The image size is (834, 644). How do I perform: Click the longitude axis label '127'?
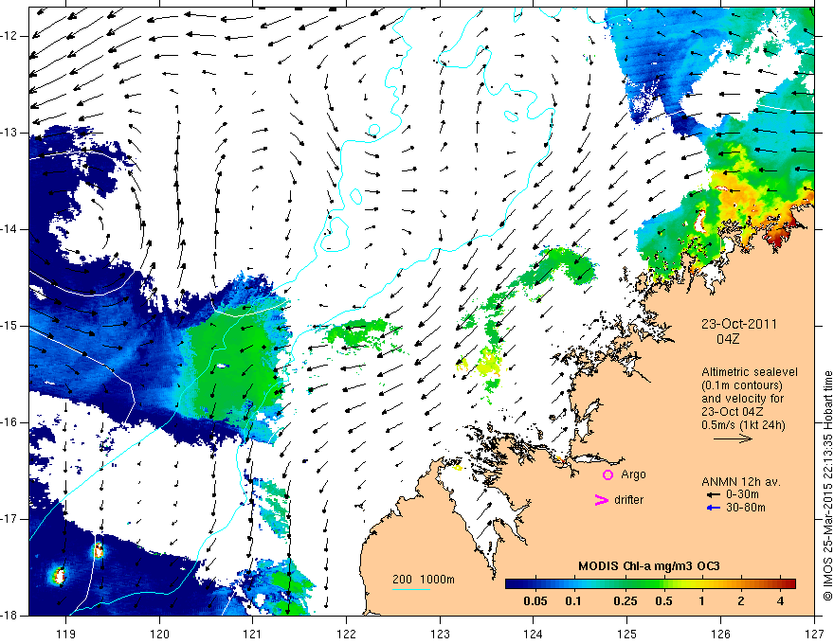point(814,634)
